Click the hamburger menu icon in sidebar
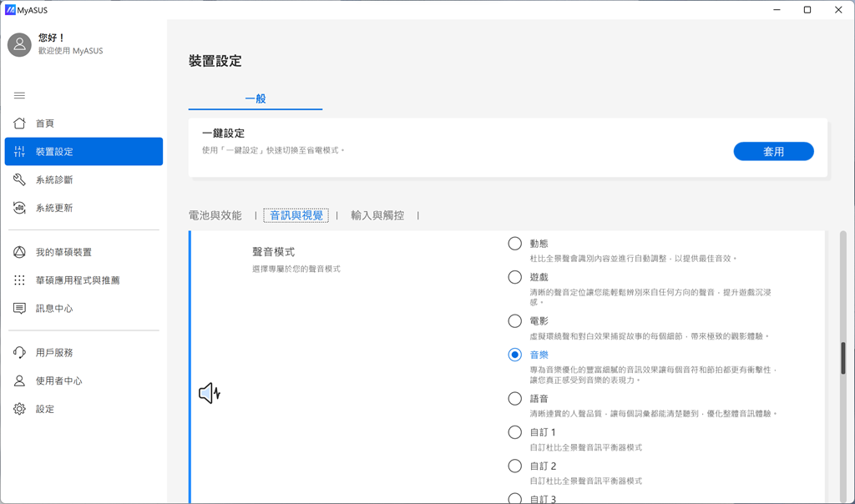This screenshot has width=855, height=504. (x=19, y=96)
